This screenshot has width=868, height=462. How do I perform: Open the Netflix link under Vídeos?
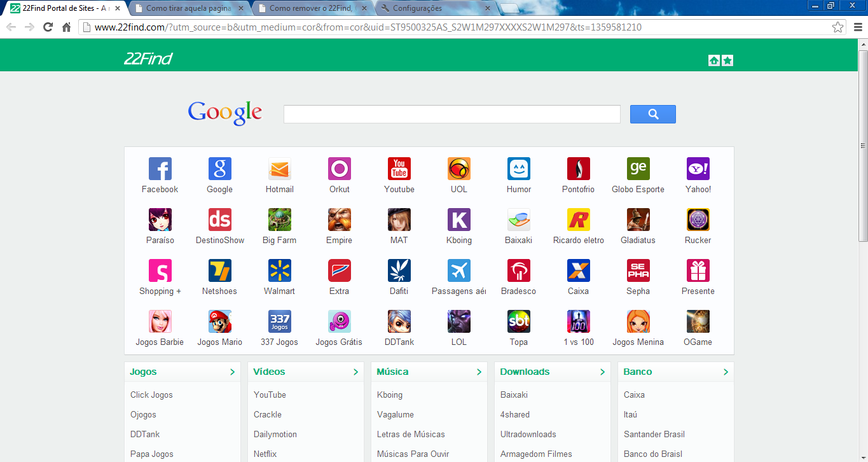click(265, 454)
